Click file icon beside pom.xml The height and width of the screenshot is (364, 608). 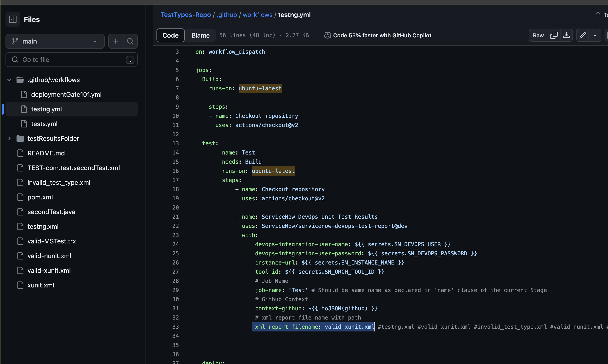20,197
